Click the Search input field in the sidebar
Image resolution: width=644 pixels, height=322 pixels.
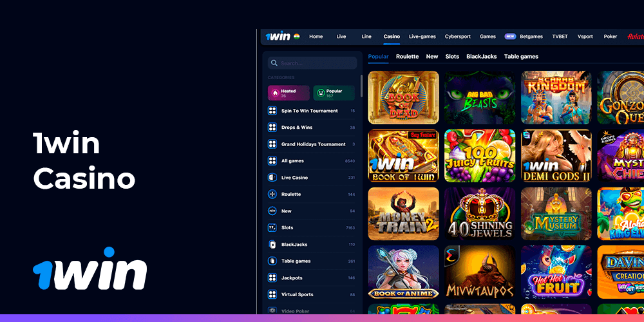click(312, 63)
